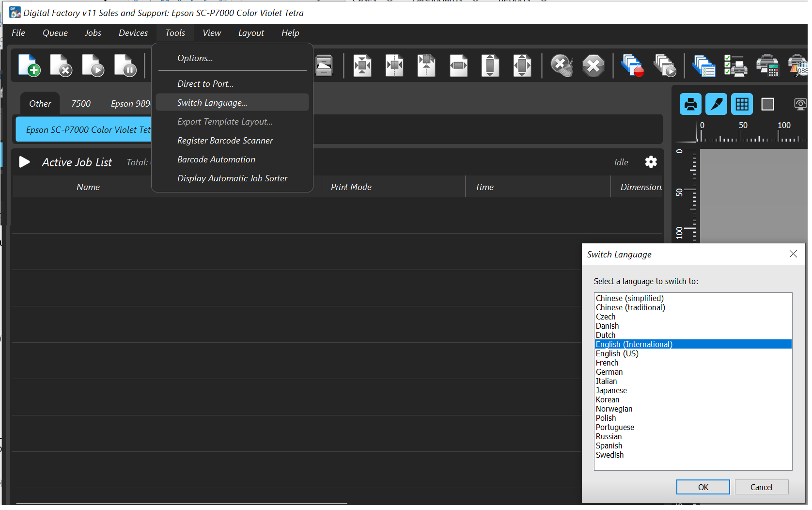Open the Jobs menu
Image resolution: width=812 pixels, height=510 pixels.
pyautogui.click(x=93, y=33)
